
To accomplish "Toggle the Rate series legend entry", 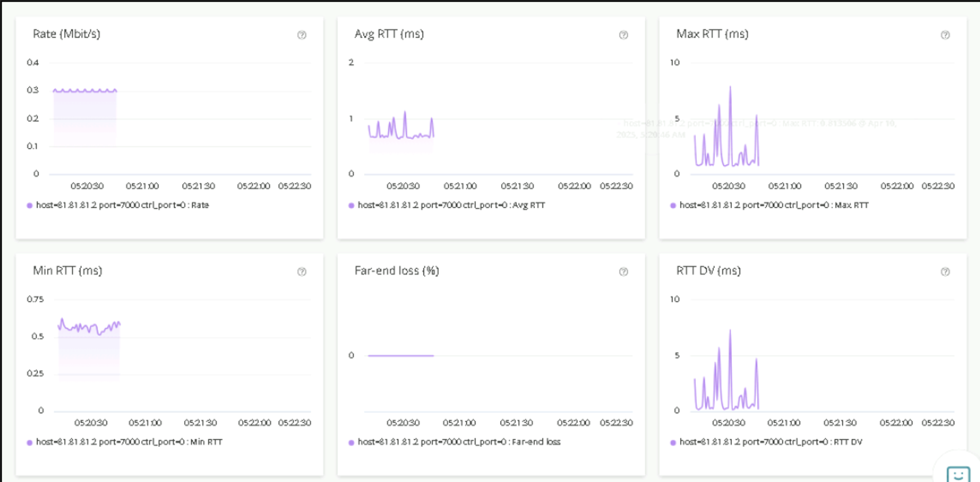I will coord(122,205).
